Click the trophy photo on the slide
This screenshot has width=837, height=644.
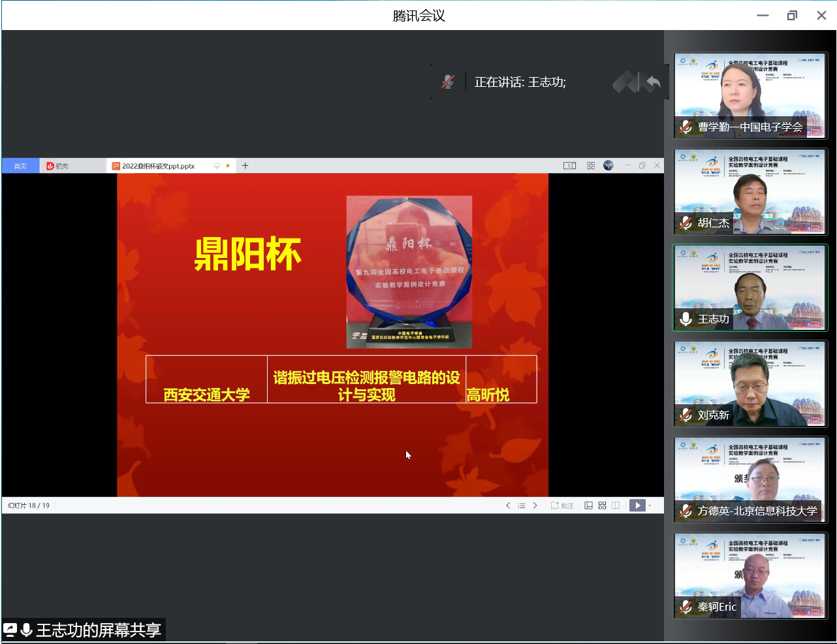[409, 272]
